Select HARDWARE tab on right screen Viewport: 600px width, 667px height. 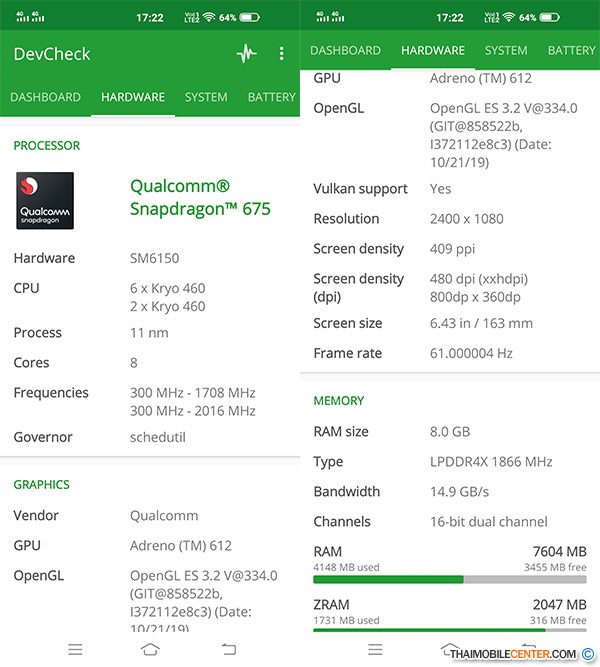433,51
